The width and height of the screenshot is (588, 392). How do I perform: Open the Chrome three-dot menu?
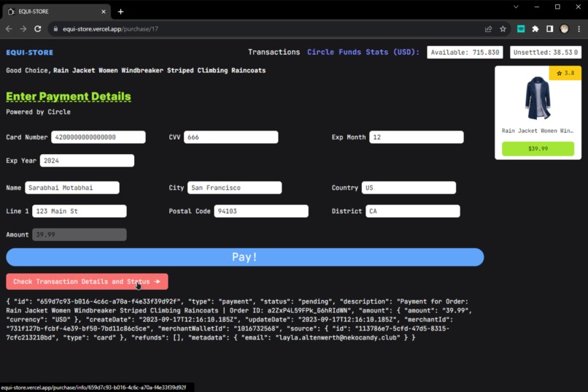[579, 29]
